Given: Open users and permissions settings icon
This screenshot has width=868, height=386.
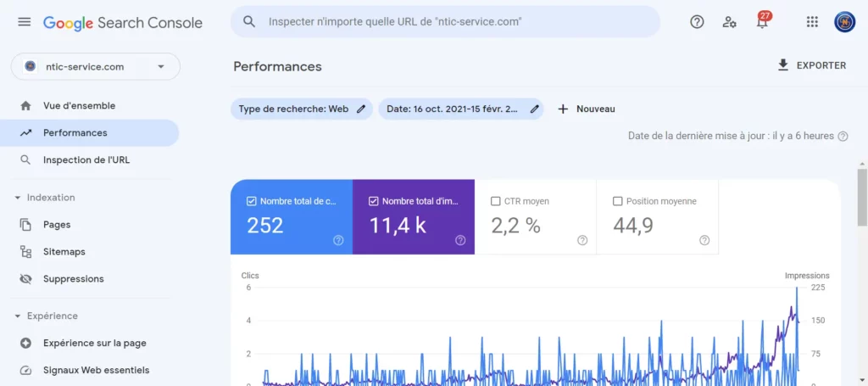Looking at the screenshot, I should click(729, 22).
